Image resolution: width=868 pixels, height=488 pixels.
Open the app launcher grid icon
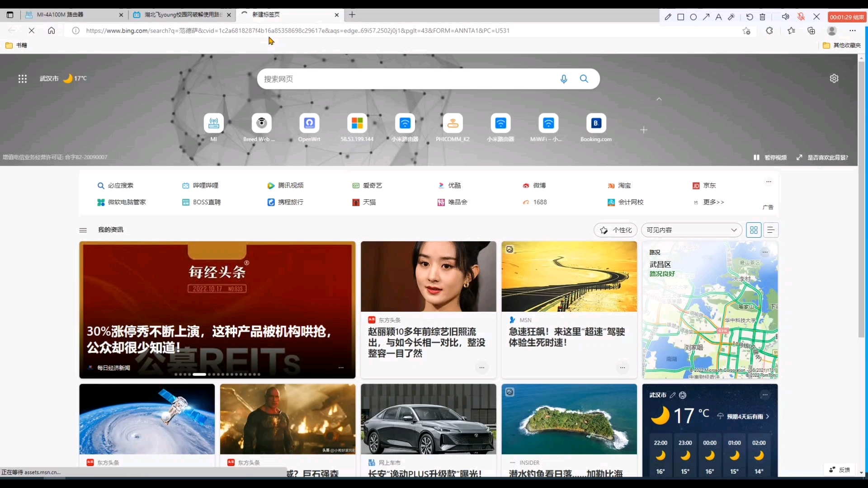[22, 79]
